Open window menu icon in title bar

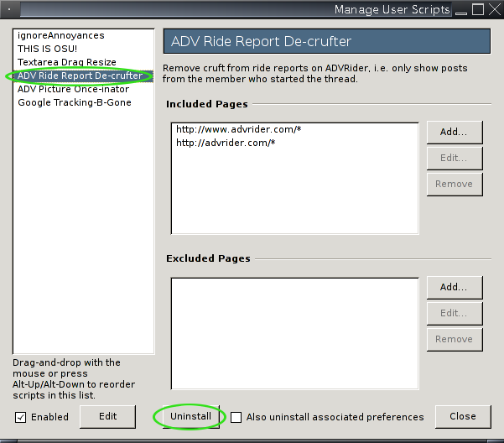pos(9,9)
